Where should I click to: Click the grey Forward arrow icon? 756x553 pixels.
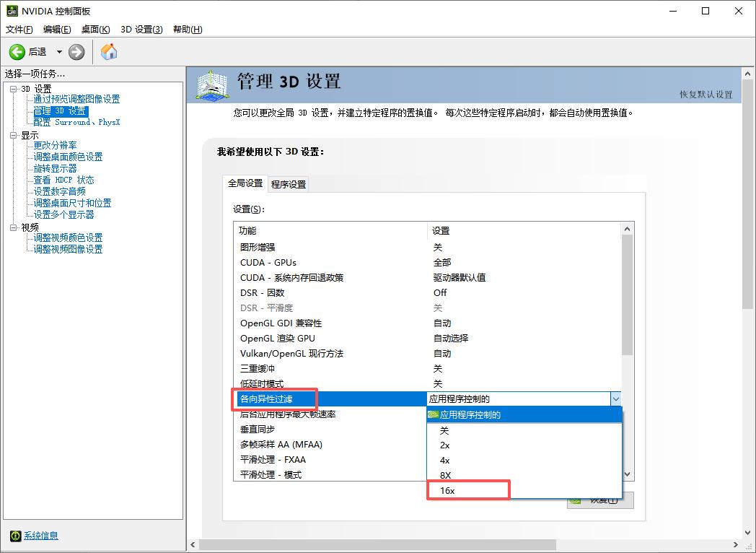[x=76, y=52]
